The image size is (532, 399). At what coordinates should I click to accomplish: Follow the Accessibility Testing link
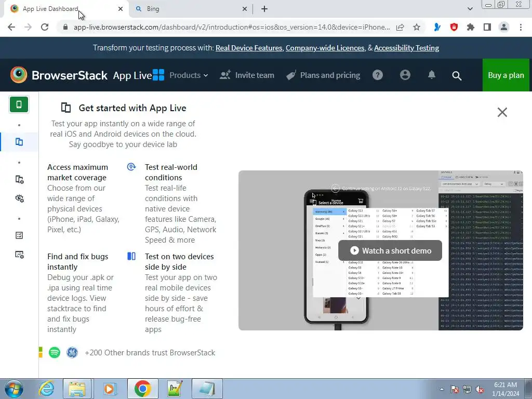[x=406, y=48]
